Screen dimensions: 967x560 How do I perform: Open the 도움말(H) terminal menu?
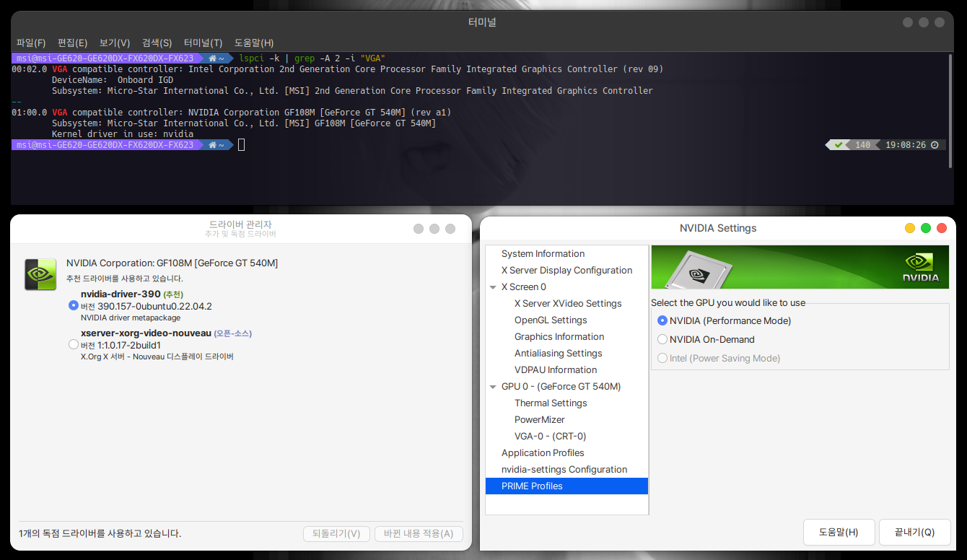254,43
